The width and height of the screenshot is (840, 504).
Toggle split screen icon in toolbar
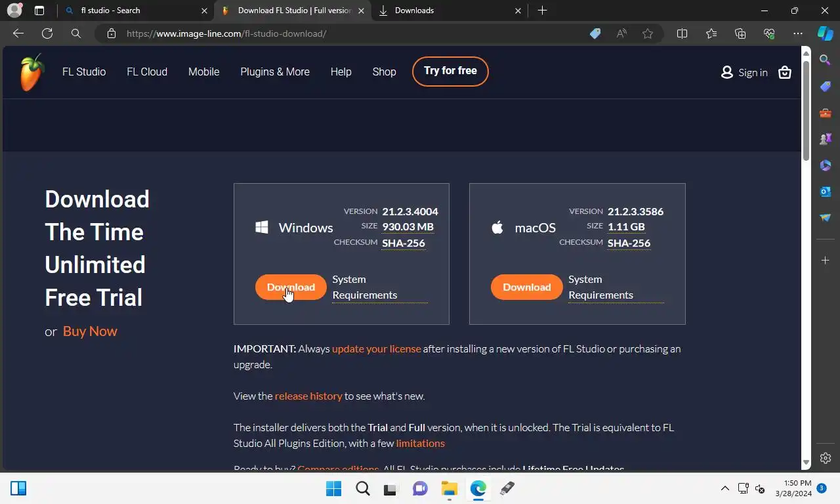pos(682,33)
